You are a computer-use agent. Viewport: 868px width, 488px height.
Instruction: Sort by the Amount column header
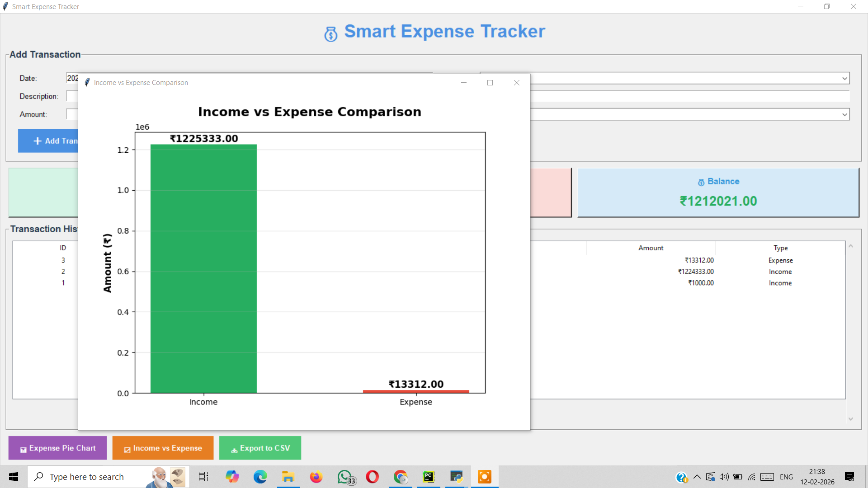pyautogui.click(x=651, y=248)
